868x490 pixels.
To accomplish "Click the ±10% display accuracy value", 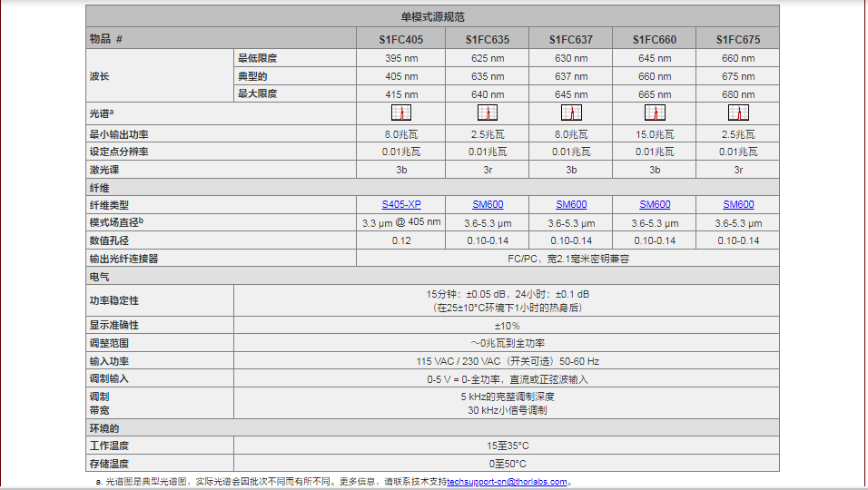I will pos(507,325).
